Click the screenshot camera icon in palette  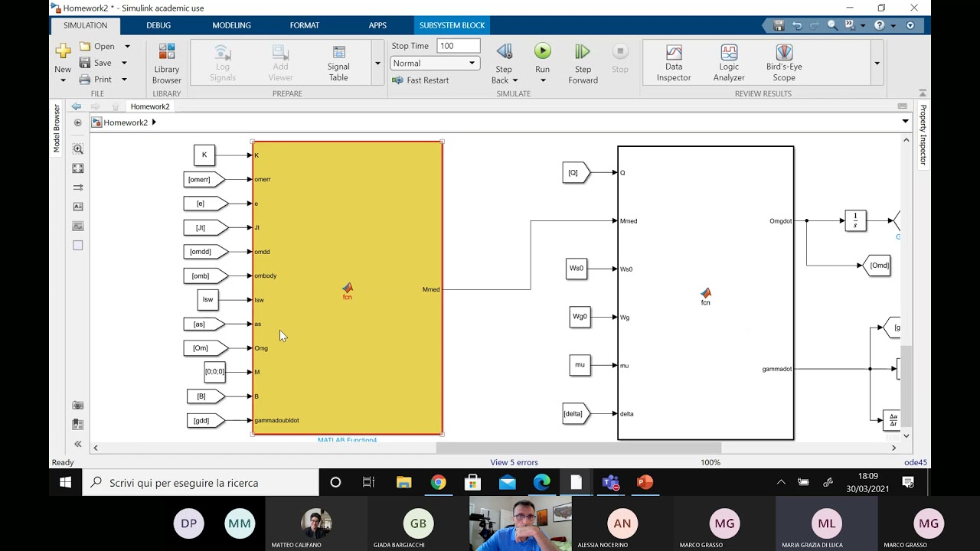pyautogui.click(x=77, y=406)
